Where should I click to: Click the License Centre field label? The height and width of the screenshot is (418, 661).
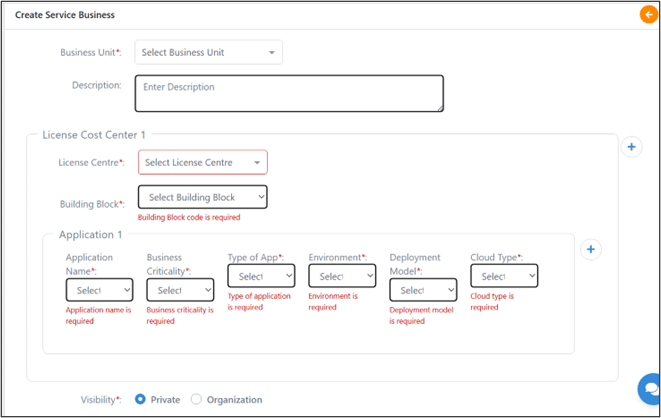91,163
